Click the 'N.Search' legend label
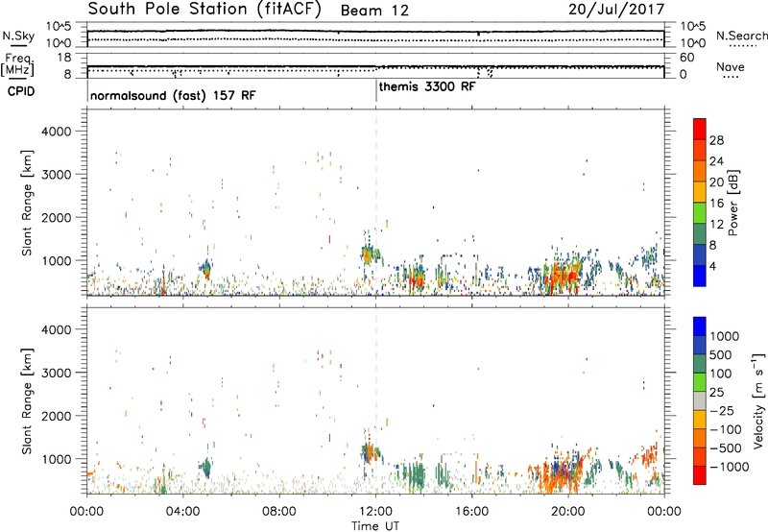Viewport: 768px width, 532px height. coord(741,36)
